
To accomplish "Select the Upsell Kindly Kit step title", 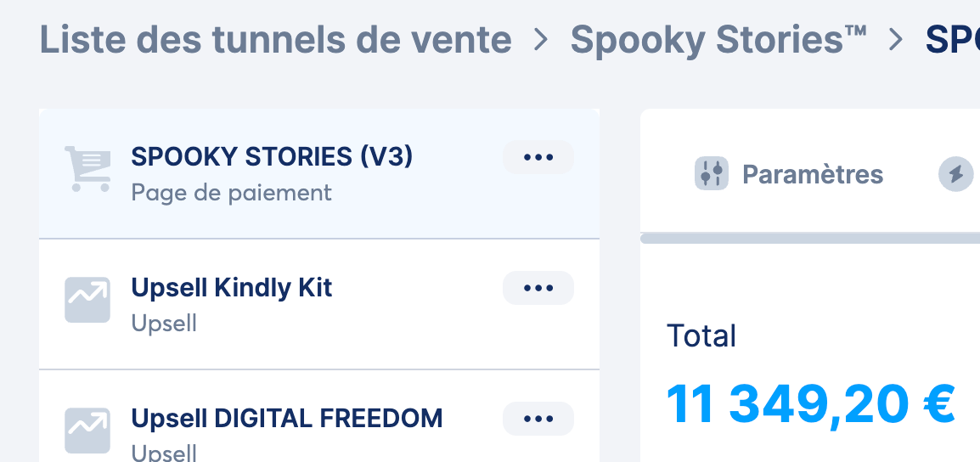I will pos(231,288).
